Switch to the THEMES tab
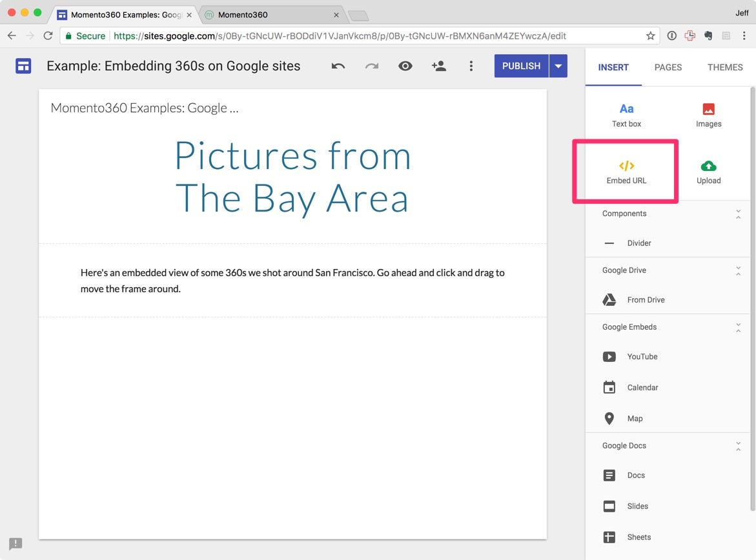 click(724, 68)
